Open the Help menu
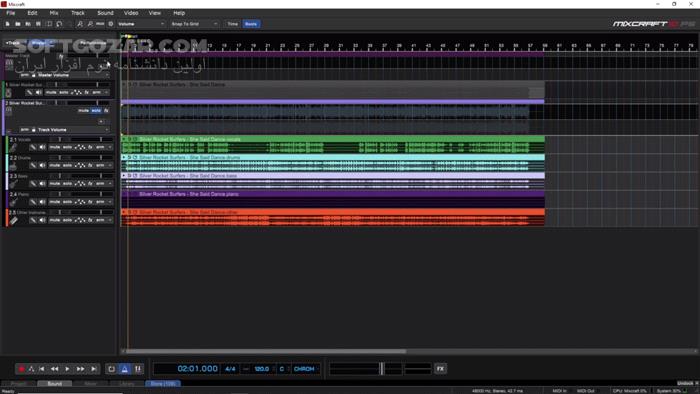 point(179,13)
